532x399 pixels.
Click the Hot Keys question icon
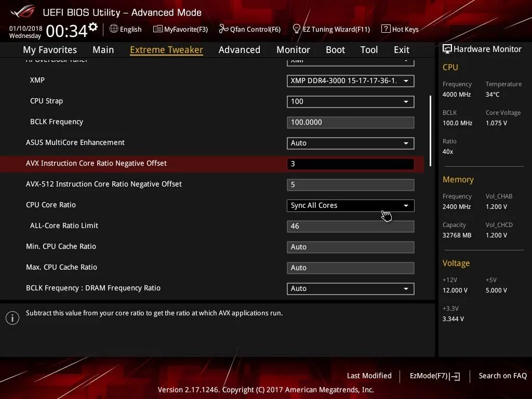(x=386, y=29)
